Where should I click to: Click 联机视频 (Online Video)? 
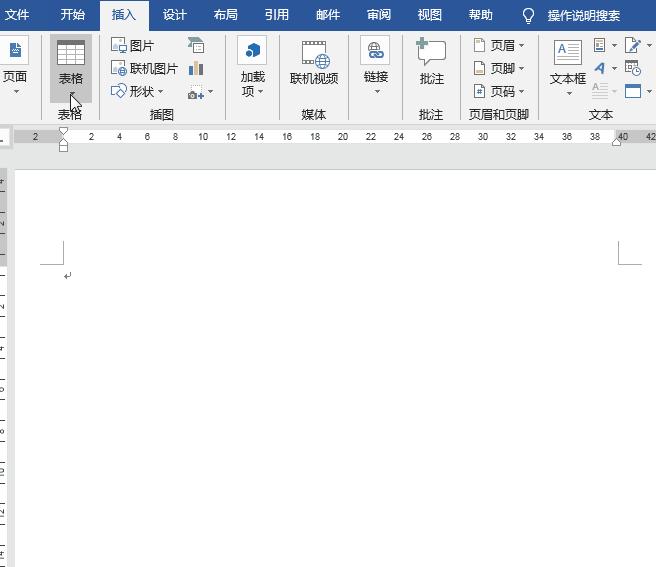(x=314, y=63)
